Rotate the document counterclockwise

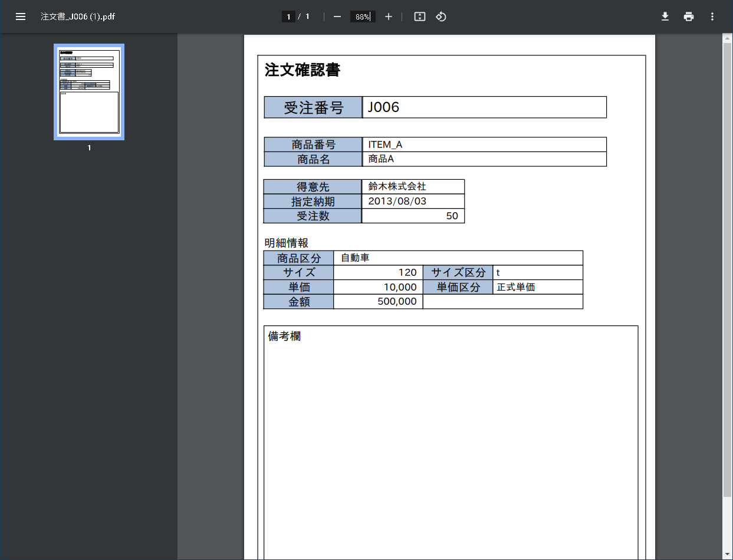(441, 17)
